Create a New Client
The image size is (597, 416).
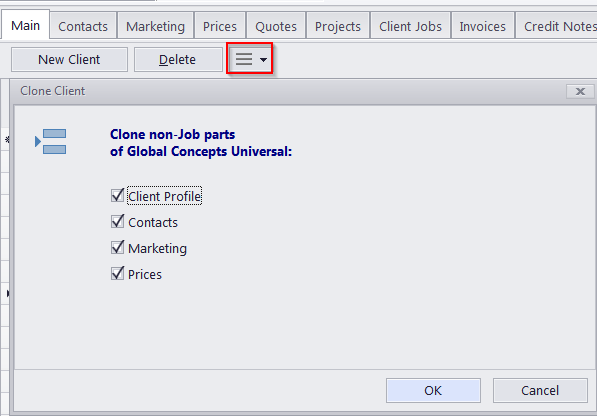(x=69, y=59)
